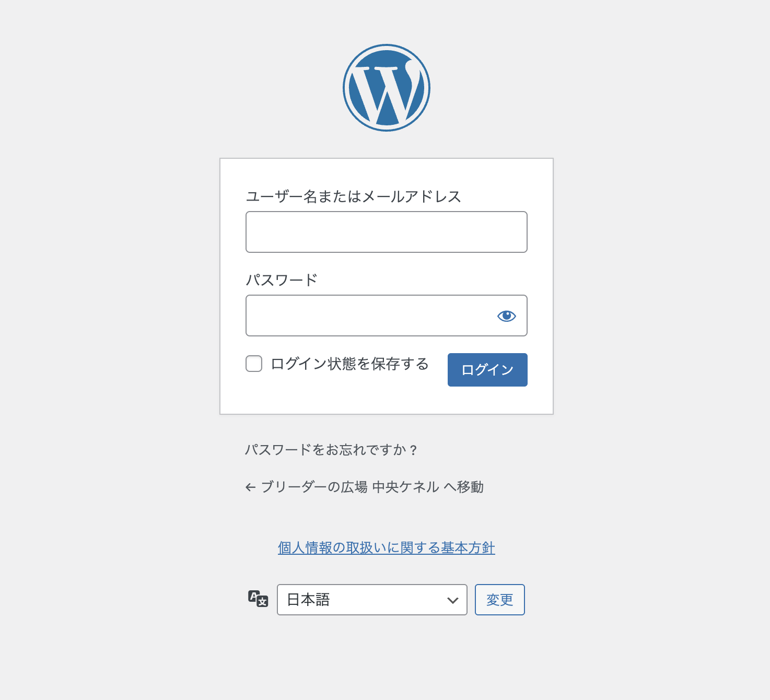The width and height of the screenshot is (770, 700).
Task: Tick the ログイン状態を保存する checkbox
Action: [254, 364]
